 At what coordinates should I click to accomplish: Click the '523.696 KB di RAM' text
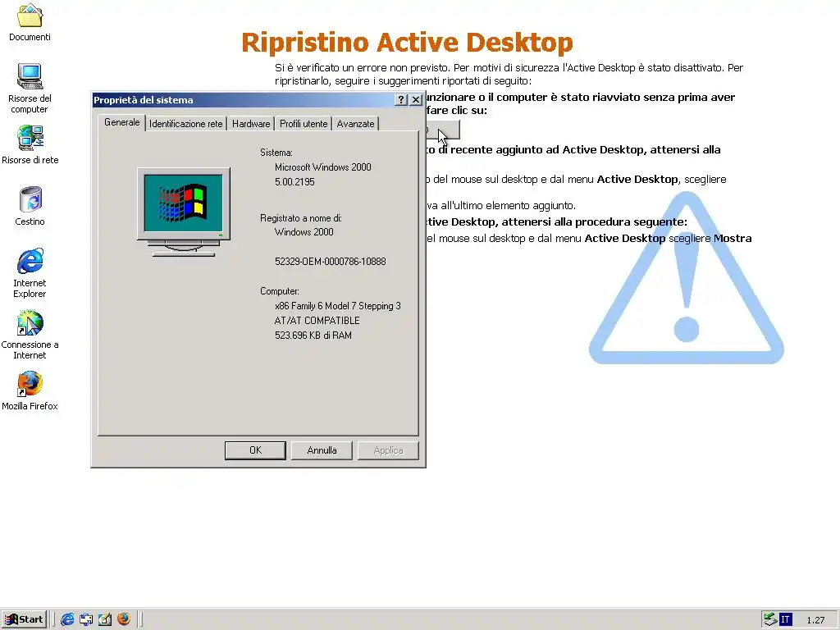(313, 336)
